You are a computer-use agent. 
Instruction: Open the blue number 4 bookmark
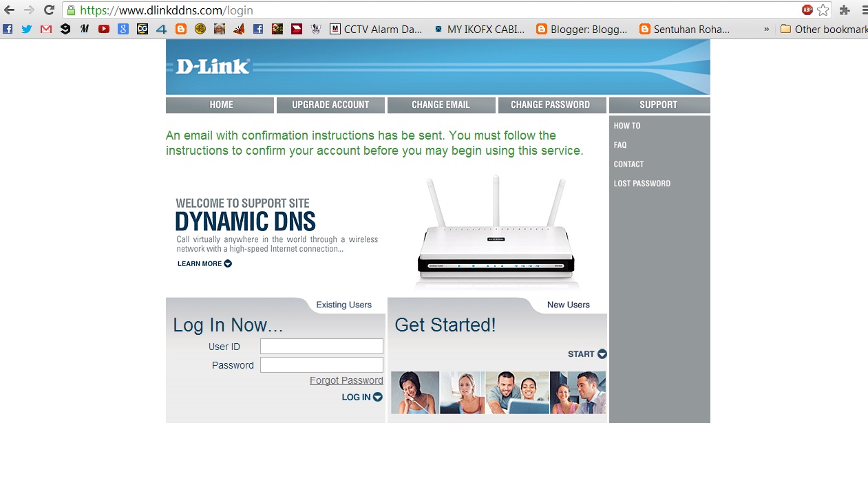pyautogui.click(x=162, y=29)
